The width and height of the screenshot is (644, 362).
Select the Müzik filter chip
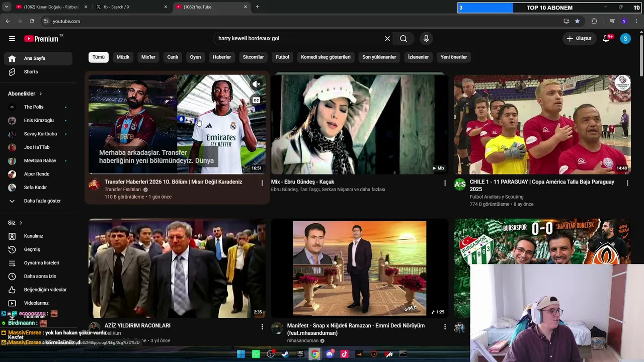click(123, 57)
